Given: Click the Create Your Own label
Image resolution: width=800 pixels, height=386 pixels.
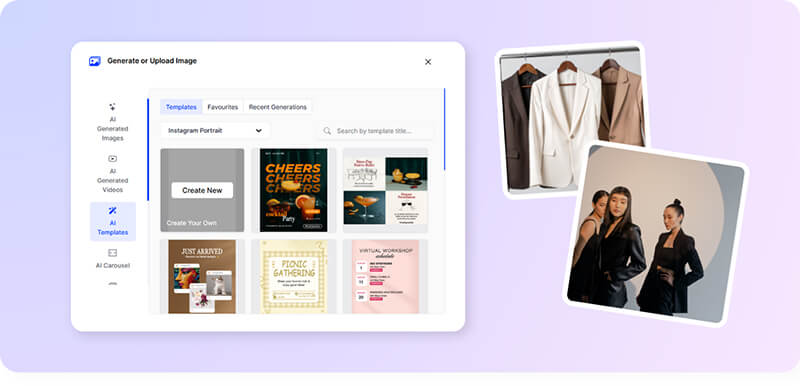Looking at the screenshot, I should [x=191, y=223].
